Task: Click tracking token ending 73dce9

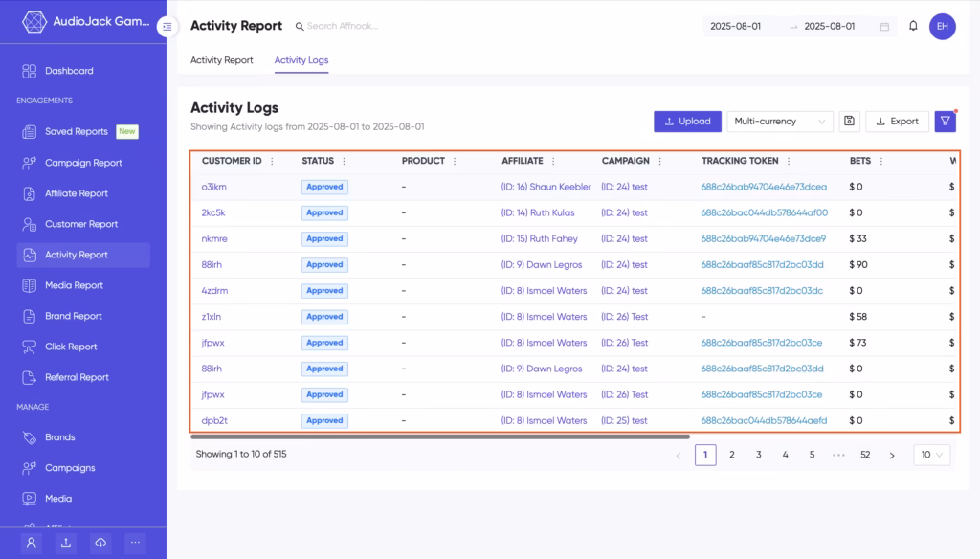Action: tap(763, 239)
